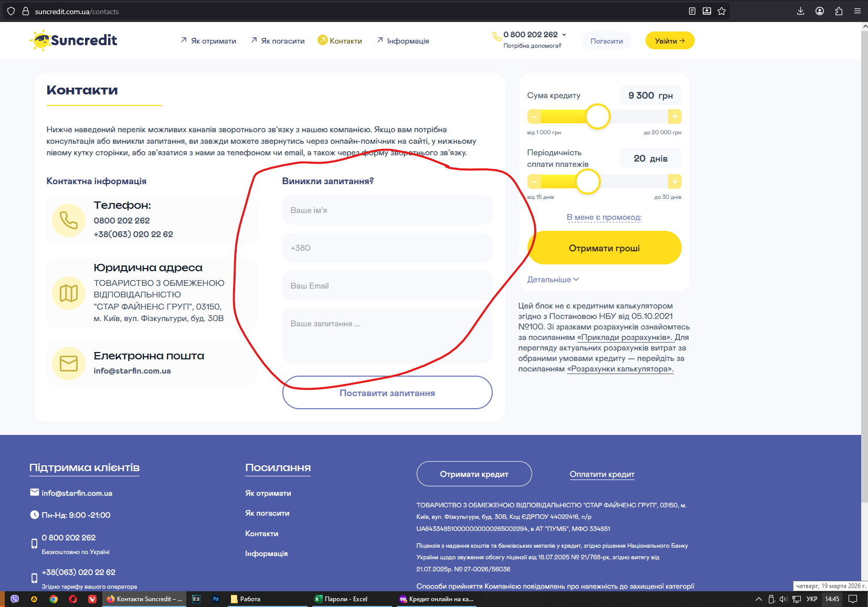Image resolution: width=868 pixels, height=607 pixels.
Task: Expand the 0 800 202 262 phone dropdown
Action: point(564,35)
